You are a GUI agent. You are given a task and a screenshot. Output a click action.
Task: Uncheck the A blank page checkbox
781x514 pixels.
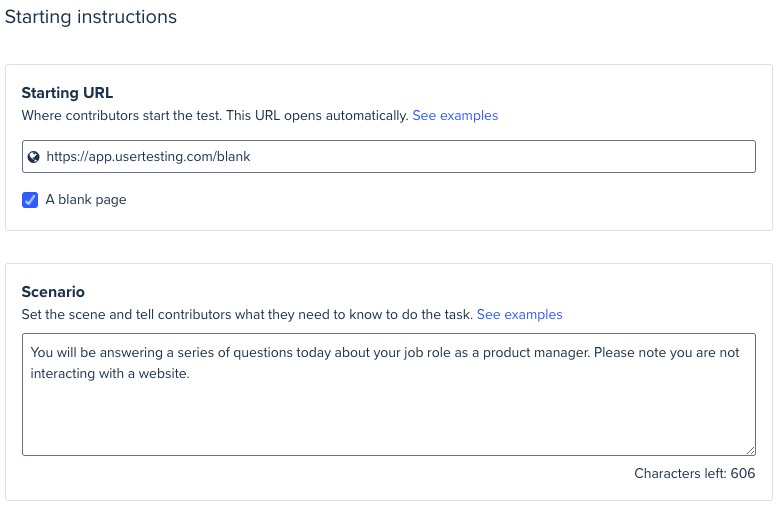pos(30,200)
